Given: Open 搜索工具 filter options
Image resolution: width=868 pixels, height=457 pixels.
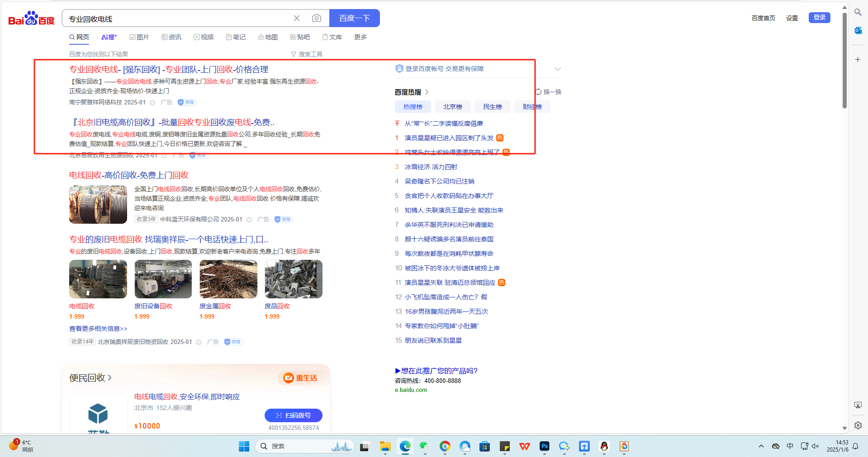Looking at the screenshot, I should 307,54.
